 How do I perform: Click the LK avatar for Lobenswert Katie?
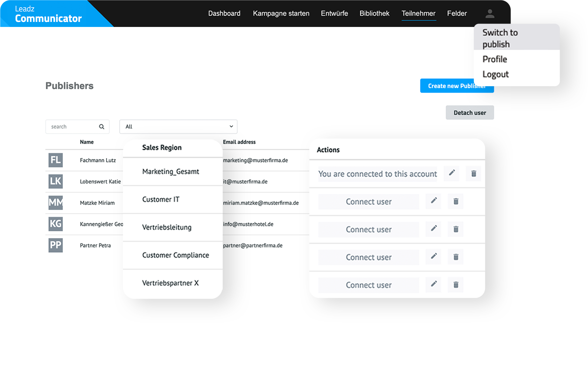56,181
